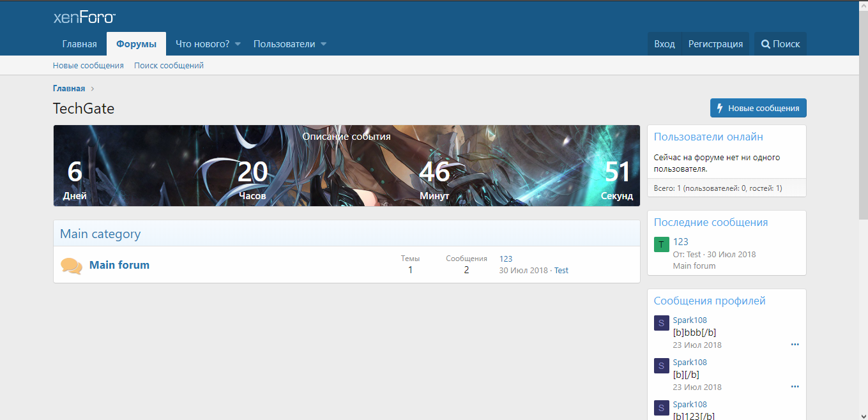Click the xenForo logo in header
Viewport: 868px width, 420px height.
tap(84, 17)
